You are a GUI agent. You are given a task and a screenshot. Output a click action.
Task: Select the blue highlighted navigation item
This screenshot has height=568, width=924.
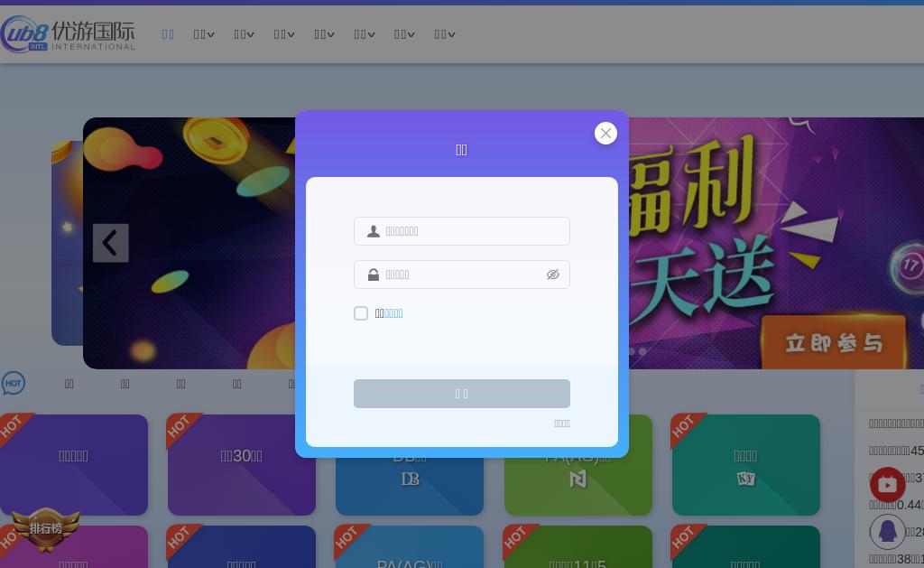168,34
